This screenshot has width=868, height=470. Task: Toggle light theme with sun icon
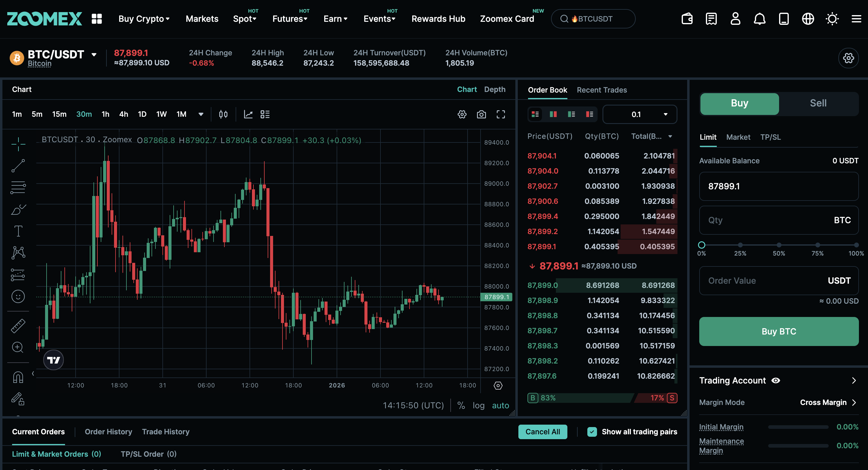click(x=832, y=19)
